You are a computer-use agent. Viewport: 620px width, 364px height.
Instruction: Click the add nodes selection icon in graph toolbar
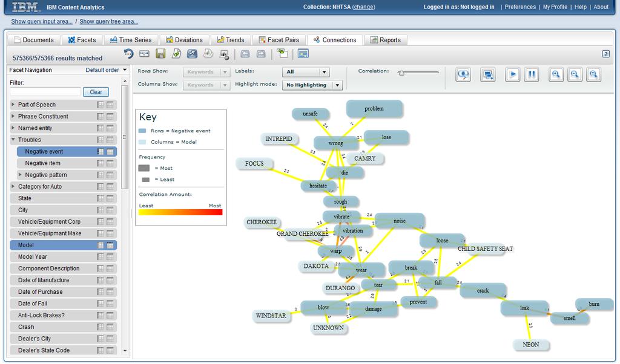487,74
